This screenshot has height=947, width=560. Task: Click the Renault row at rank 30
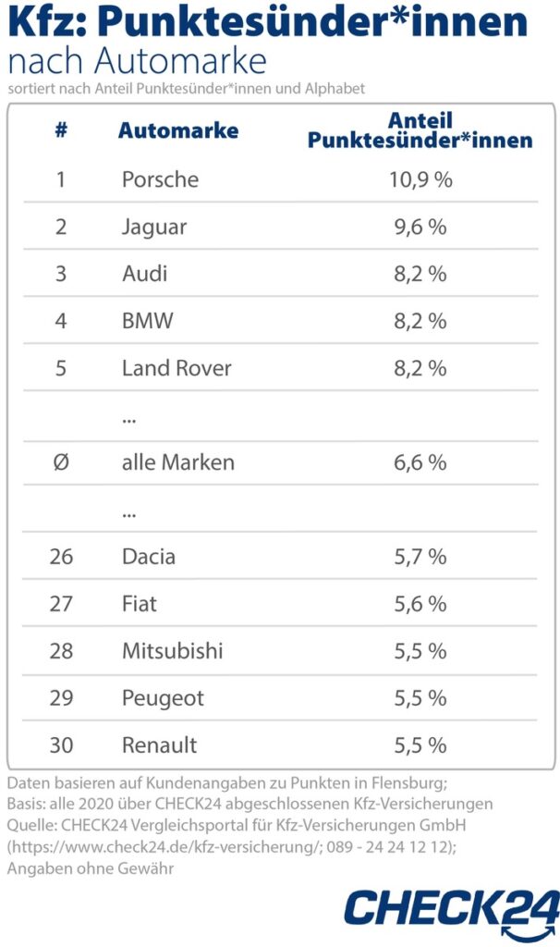280,744
